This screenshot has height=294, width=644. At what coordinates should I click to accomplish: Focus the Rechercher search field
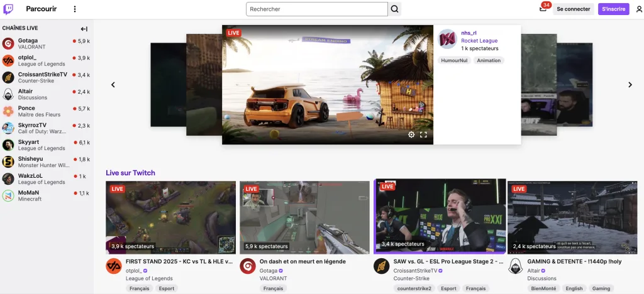(316, 9)
